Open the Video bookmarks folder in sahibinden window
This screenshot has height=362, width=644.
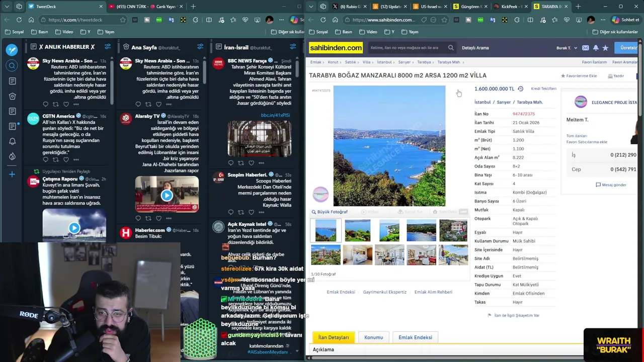pos(367,32)
